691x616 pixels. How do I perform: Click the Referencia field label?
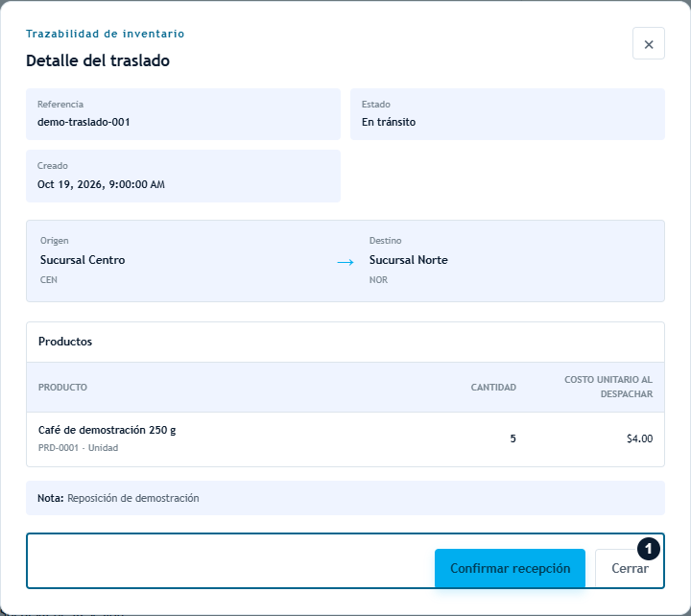60,104
